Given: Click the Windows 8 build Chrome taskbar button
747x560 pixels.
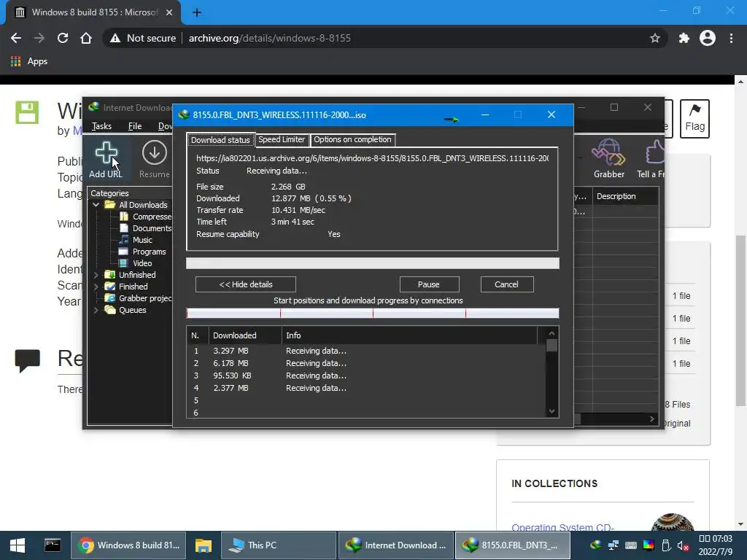Looking at the screenshot, I should tap(128, 545).
